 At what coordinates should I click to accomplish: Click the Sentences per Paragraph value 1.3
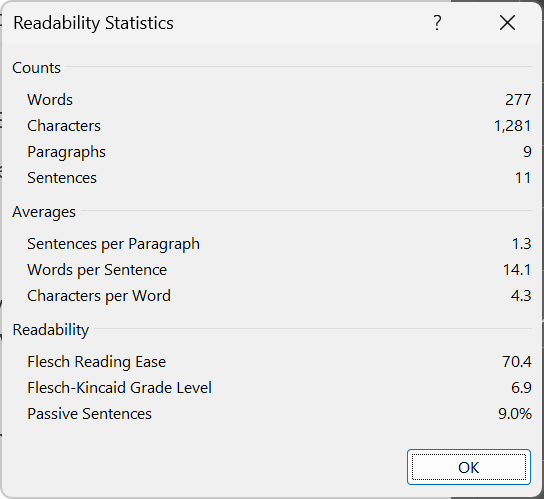(x=522, y=244)
